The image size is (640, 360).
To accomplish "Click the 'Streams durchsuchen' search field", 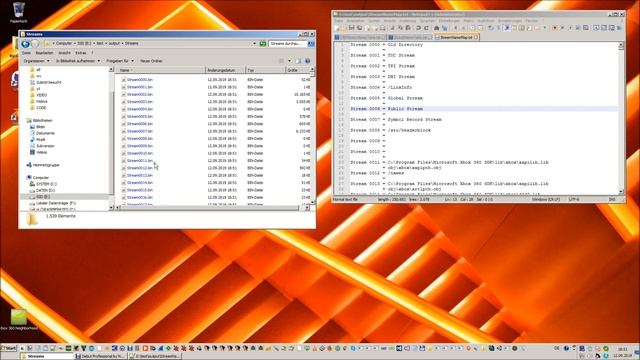I will [288, 43].
